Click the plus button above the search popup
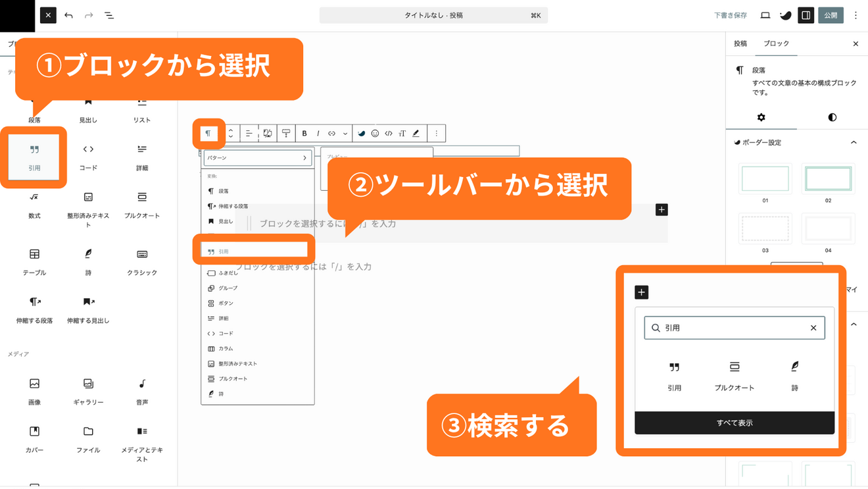 tap(642, 292)
